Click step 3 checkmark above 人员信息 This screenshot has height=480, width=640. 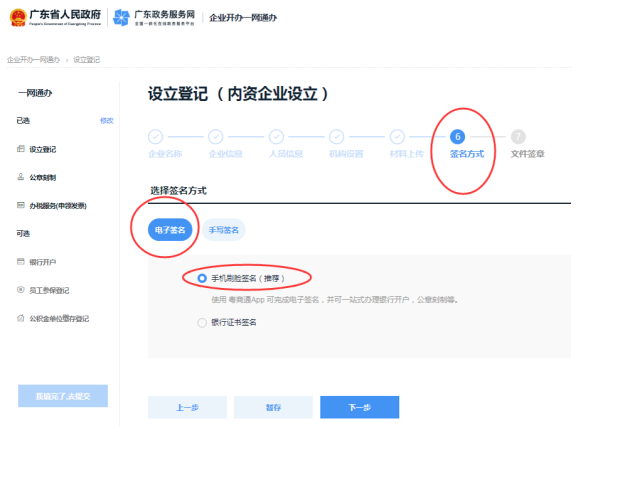tap(276, 137)
